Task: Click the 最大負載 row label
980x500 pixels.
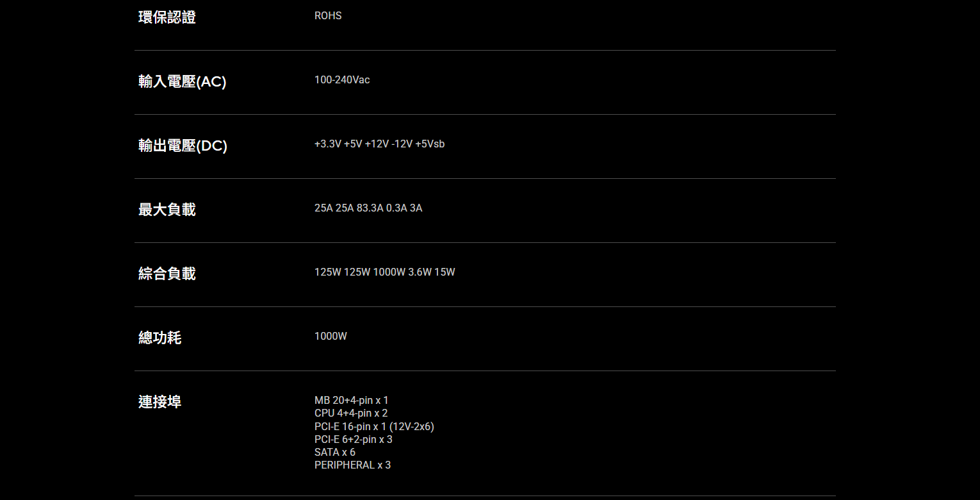Action: (167, 210)
